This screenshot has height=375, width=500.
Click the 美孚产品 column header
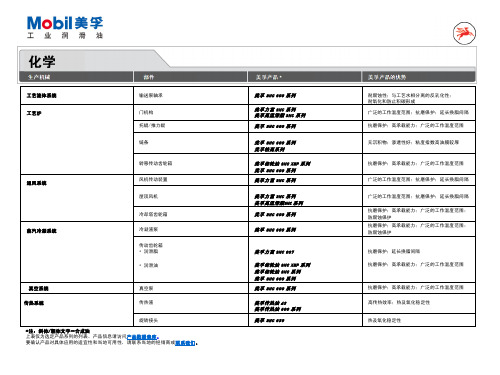tap(269, 77)
